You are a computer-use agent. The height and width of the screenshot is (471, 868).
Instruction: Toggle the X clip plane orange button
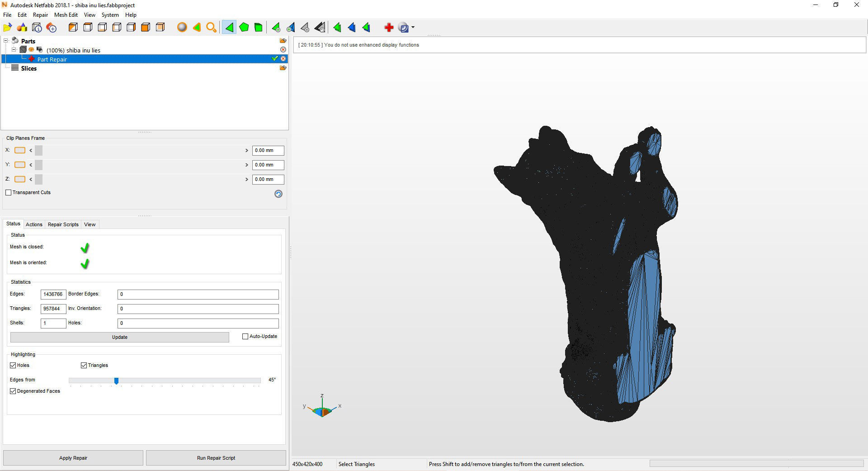point(20,150)
